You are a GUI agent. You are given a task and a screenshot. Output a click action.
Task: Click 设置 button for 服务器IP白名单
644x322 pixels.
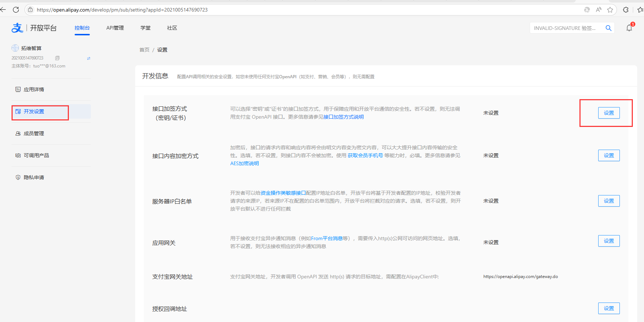tap(609, 201)
